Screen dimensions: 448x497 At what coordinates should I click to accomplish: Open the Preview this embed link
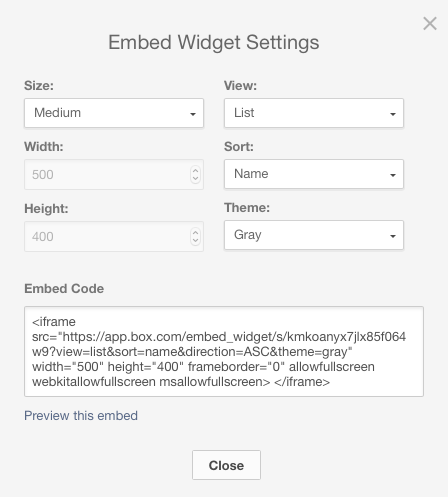pos(81,416)
